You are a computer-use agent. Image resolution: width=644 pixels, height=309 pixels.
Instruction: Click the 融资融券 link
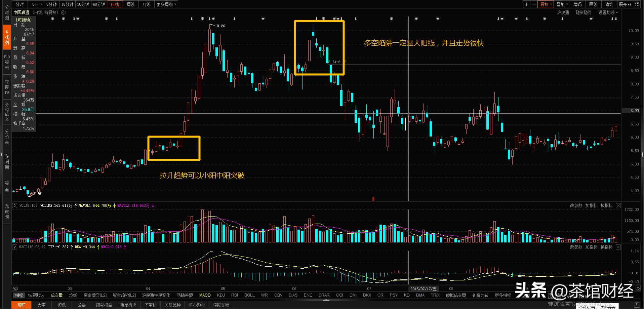tap(583, 12)
